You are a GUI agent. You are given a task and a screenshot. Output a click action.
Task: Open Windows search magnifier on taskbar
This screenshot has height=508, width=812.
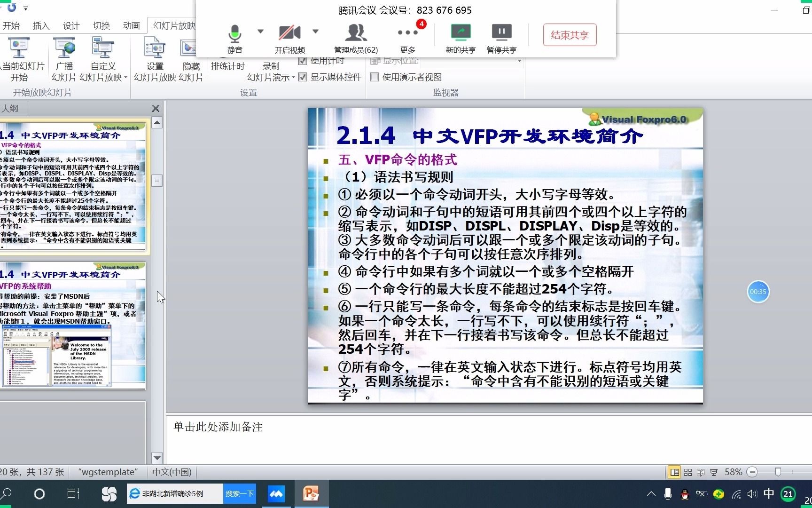point(7,494)
